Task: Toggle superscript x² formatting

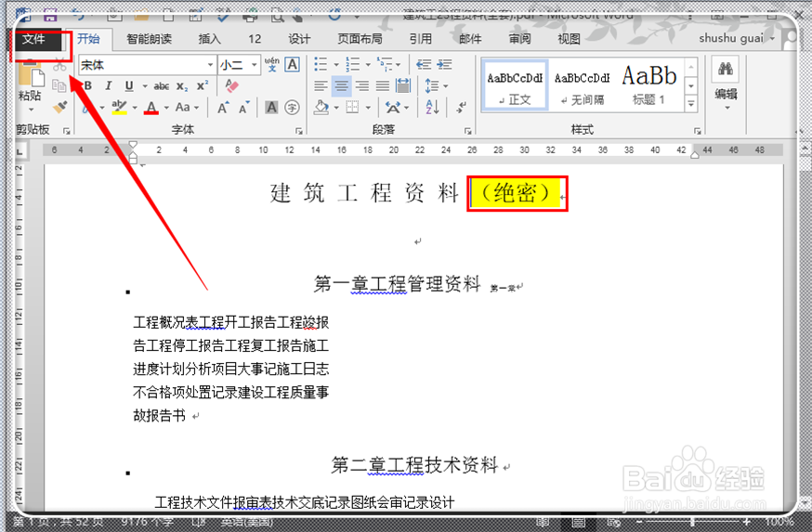Action: (203, 85)
